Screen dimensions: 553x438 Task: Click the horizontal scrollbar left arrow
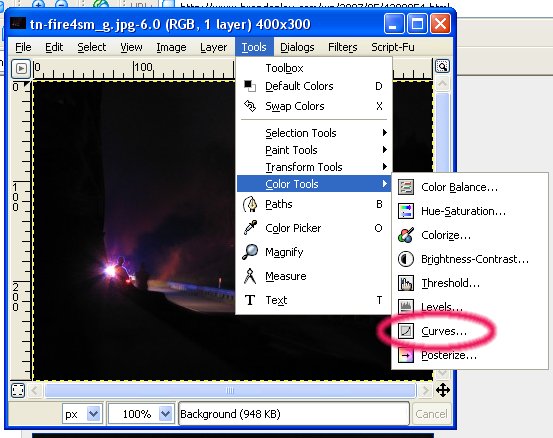click(35, 390)
